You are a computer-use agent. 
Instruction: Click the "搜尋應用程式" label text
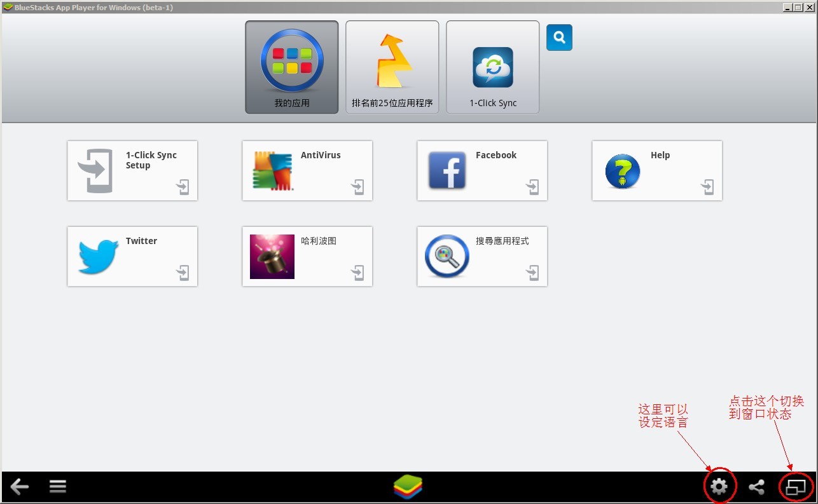point(503,241)
